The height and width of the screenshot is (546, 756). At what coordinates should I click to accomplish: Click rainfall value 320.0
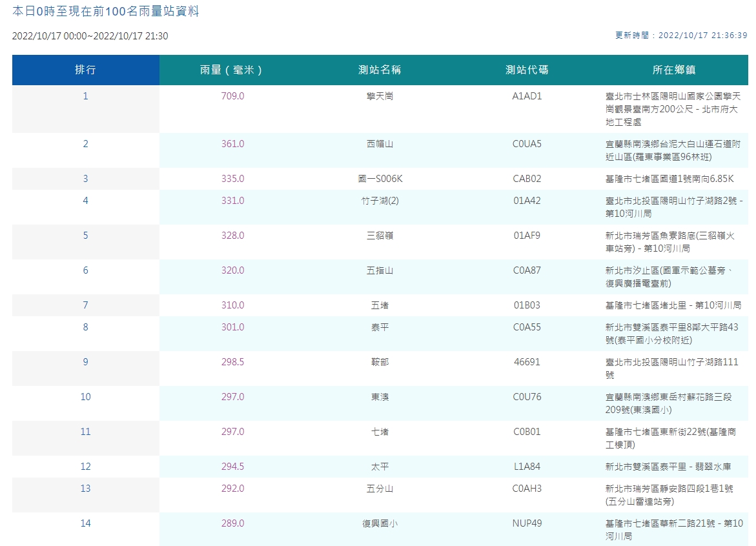coord(233,270)
